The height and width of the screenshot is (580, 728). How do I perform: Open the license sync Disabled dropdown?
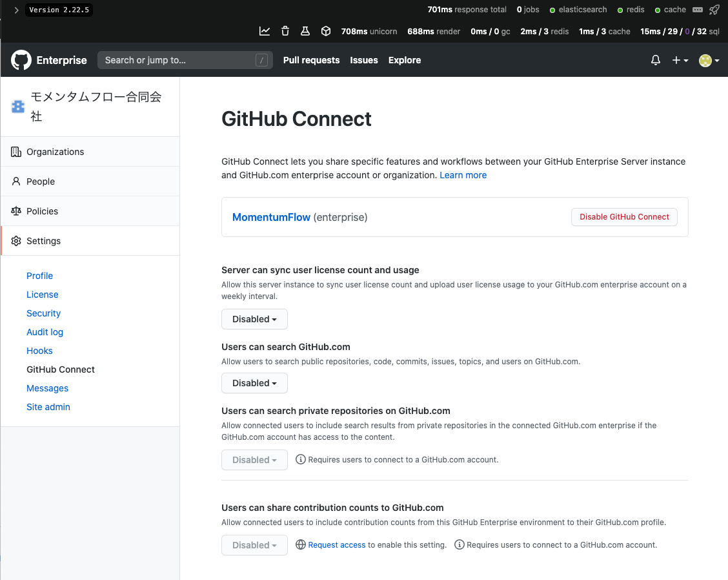point(254,318)
